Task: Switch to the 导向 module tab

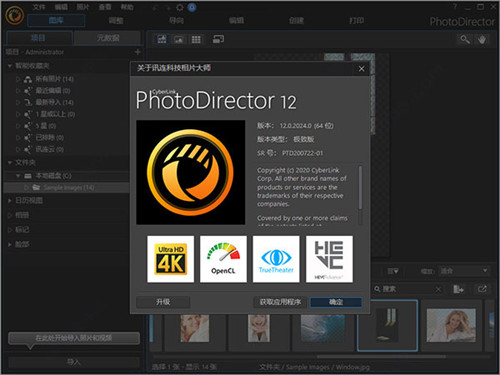Action: coord(176,21)
